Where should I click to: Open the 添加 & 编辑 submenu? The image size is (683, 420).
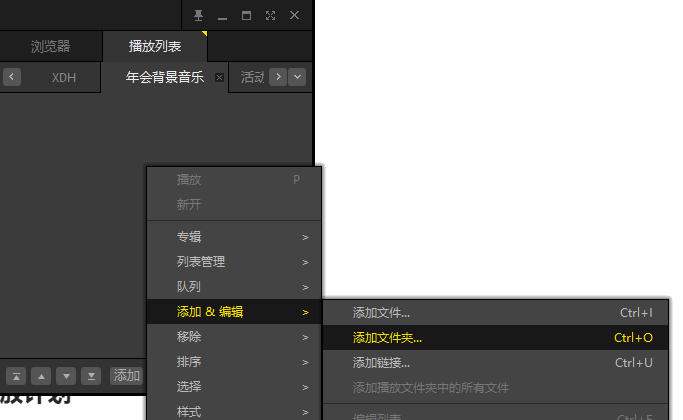[x=234, y=312]
